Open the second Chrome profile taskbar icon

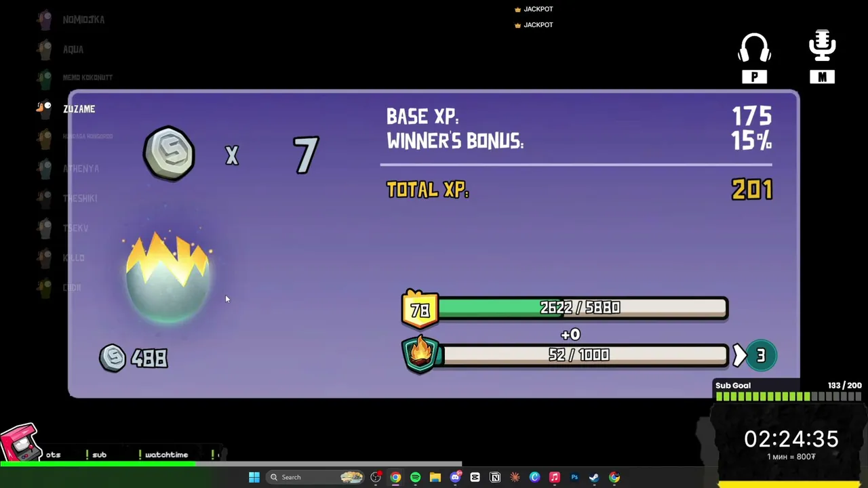click(614, 477)
